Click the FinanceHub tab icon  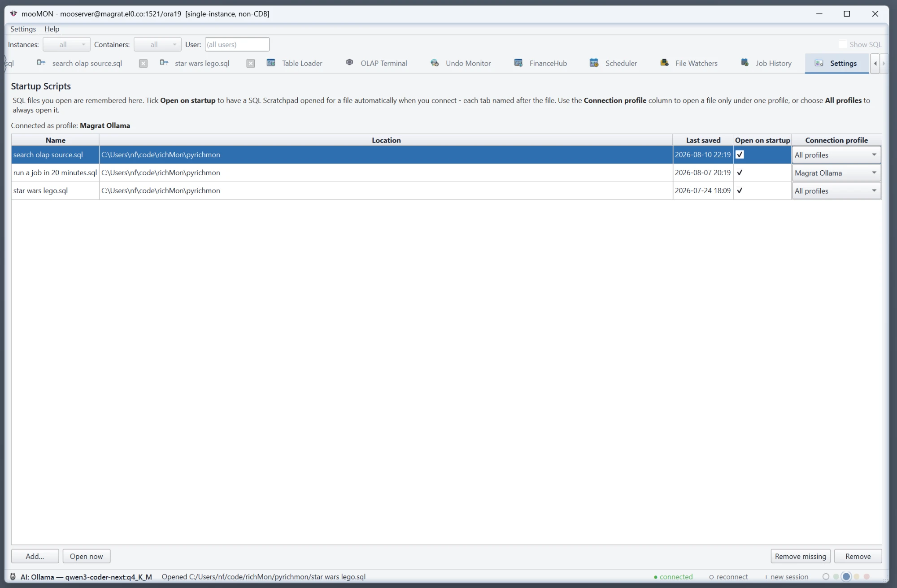point(518,63)
